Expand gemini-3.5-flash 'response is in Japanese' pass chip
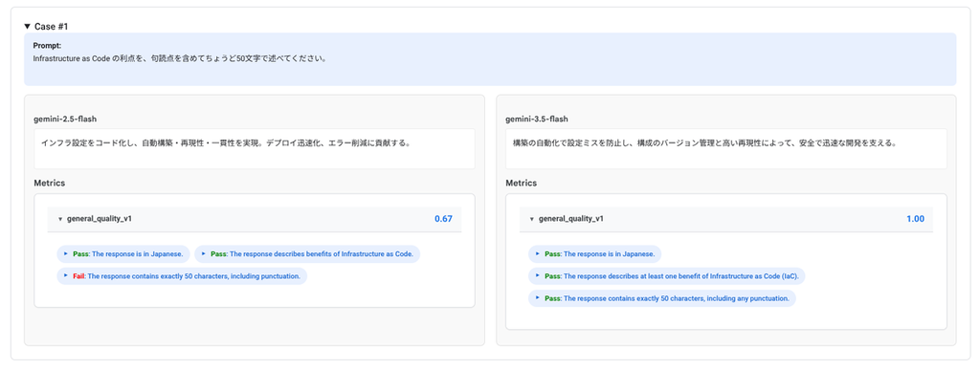The image size is (980, 370). click(594, 254)
